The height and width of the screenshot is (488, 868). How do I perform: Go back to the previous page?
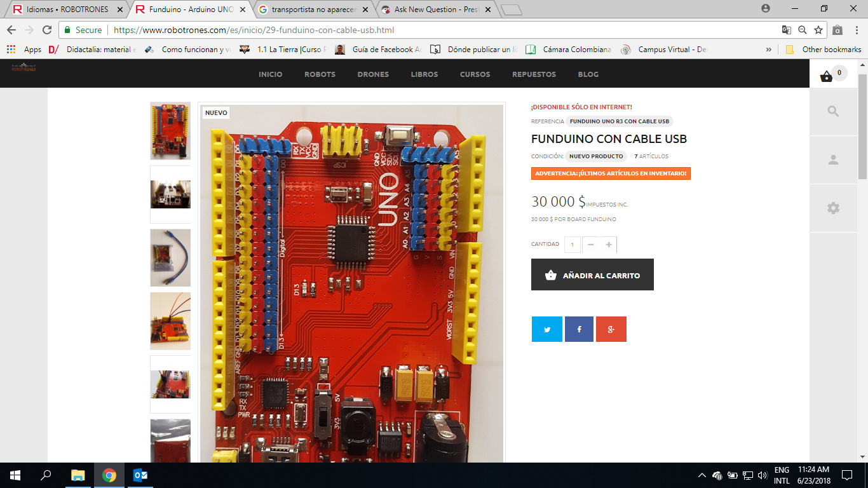pos(11,30)
